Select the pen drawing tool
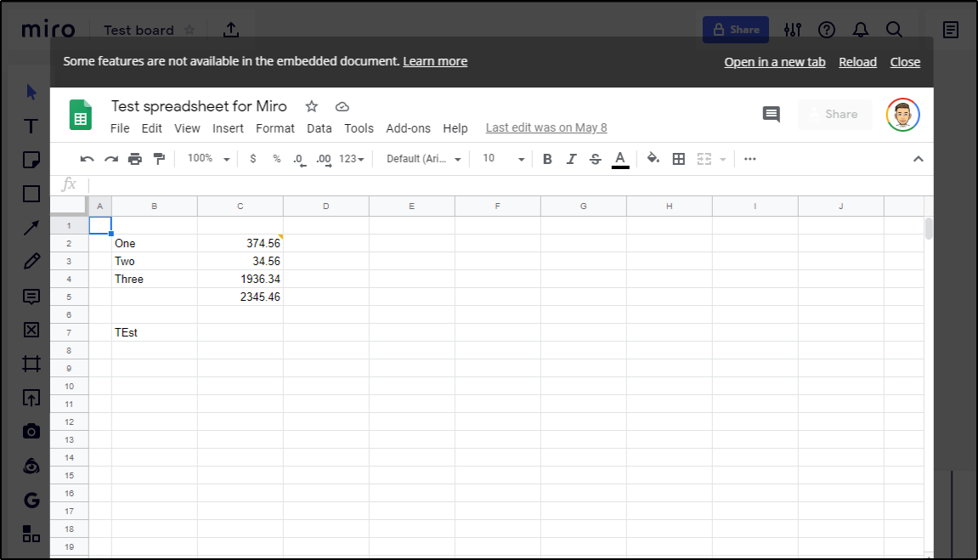This screenshot has height=560, width=978. pyautogui.click(x=31, y=261)
